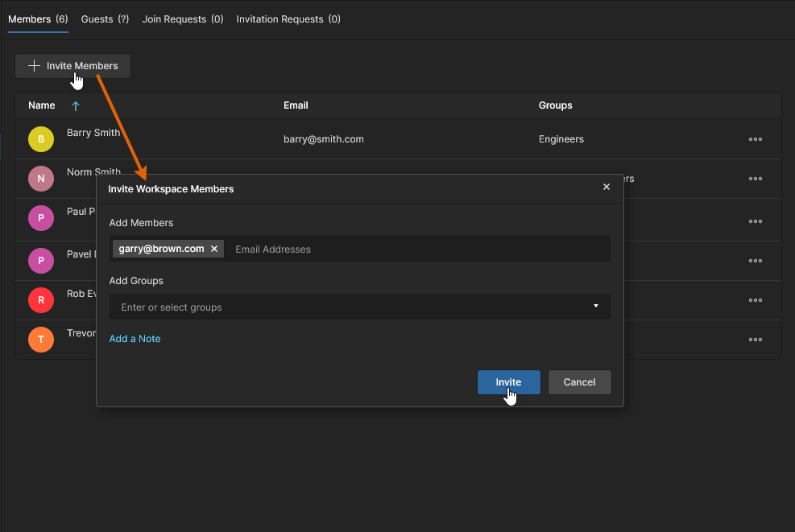The height and width of the screenshot is (532, 795).
Task: Switch to the Guests tab
Action: click(x=105, y=19)
